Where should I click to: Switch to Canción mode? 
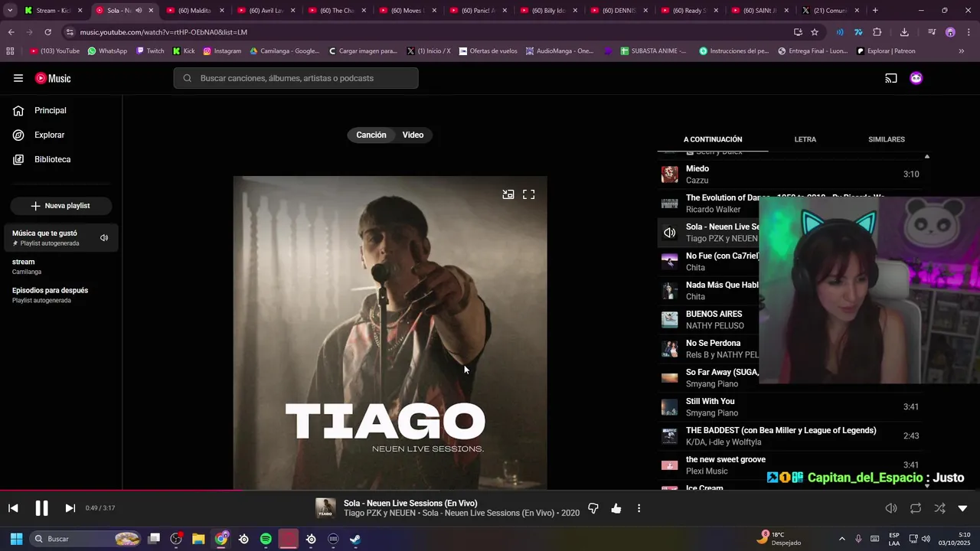(x=371, y=135)
